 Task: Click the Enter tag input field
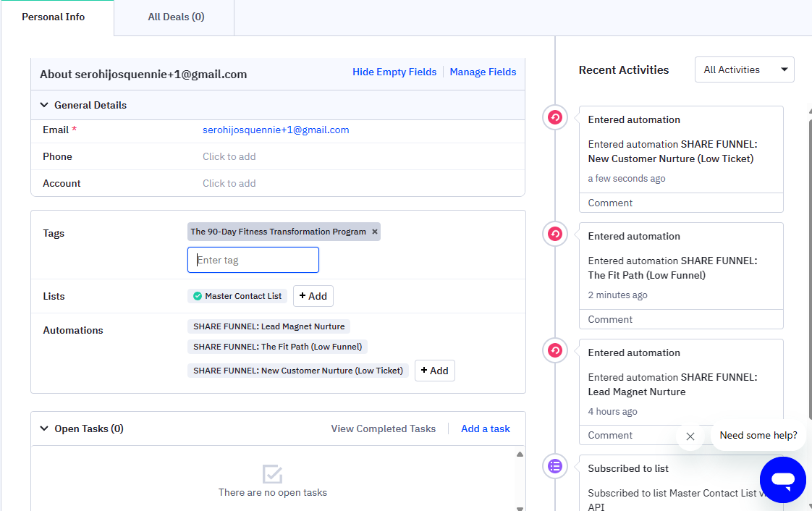[253, 260]
